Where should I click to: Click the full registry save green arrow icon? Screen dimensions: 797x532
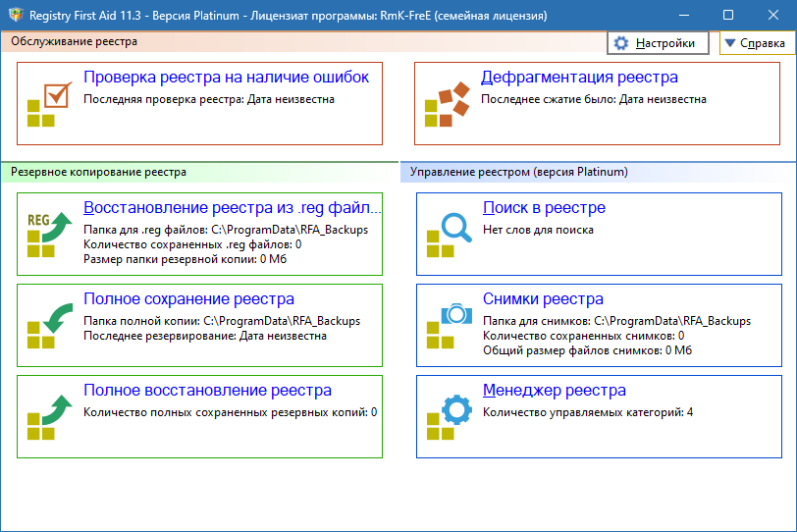49,326
